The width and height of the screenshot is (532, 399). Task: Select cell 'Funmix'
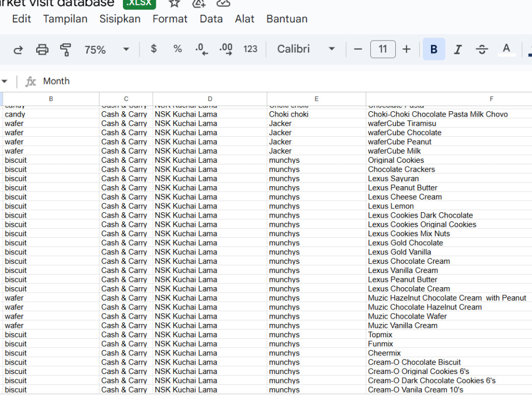pos(449,344)
